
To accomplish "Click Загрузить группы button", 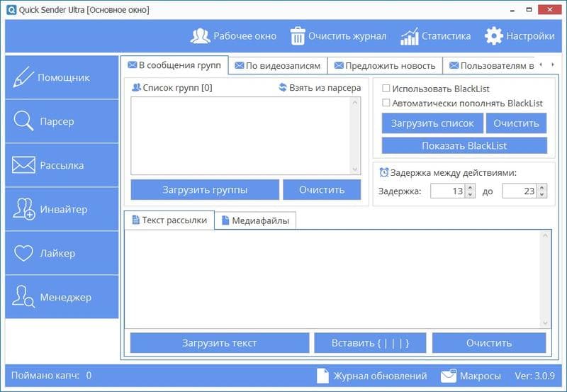I will tap(205, 190).
